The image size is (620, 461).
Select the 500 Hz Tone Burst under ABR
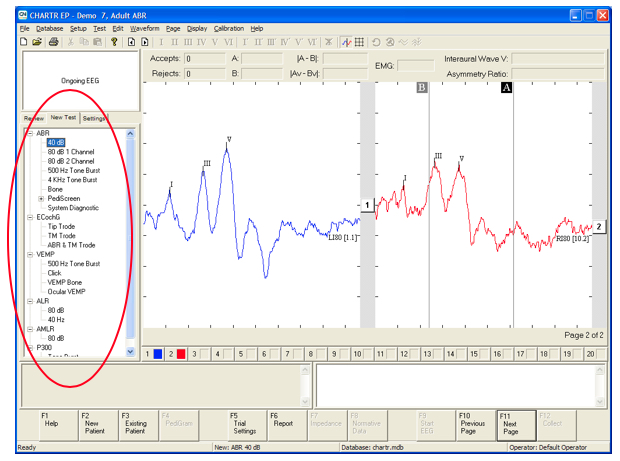74,170
